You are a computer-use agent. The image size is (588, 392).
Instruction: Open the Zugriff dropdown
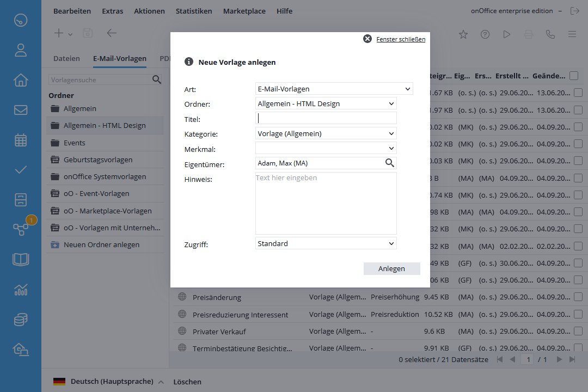click(326, 243)
